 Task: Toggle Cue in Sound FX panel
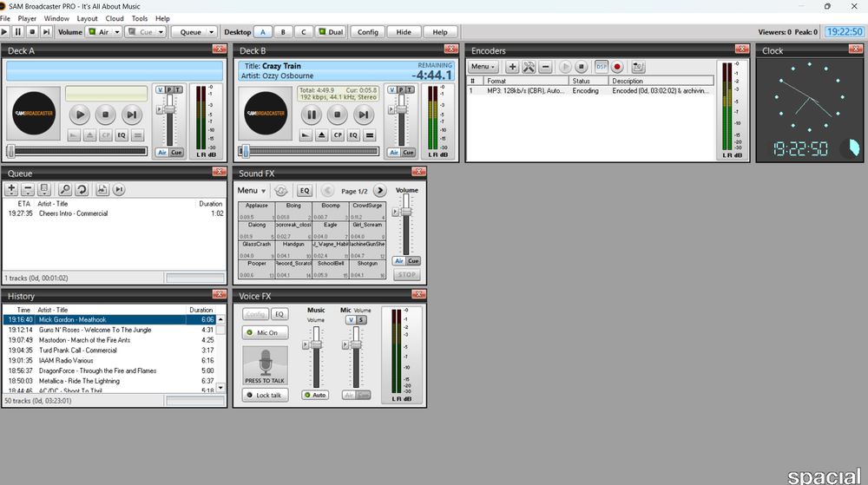coord(413,261)
